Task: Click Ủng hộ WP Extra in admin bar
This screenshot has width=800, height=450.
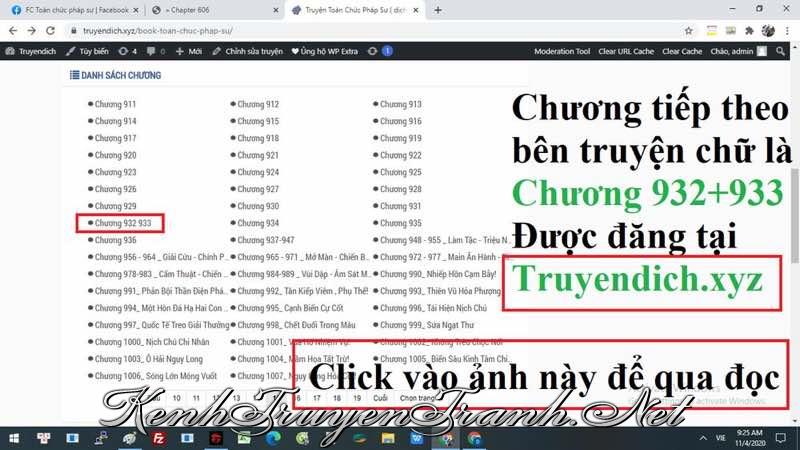Action: [324, 51]
